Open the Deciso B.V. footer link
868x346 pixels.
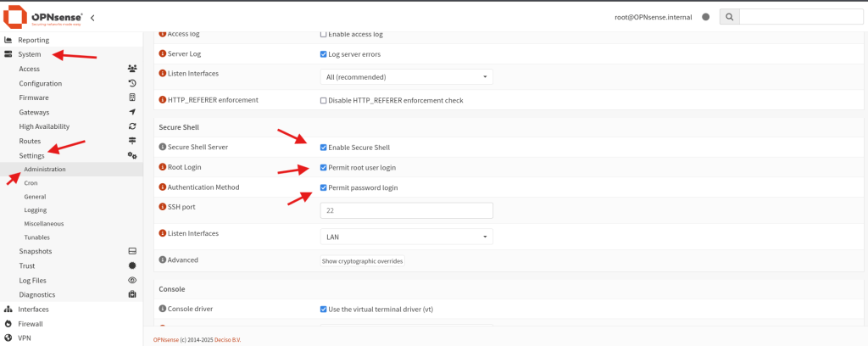click(229, 340)
